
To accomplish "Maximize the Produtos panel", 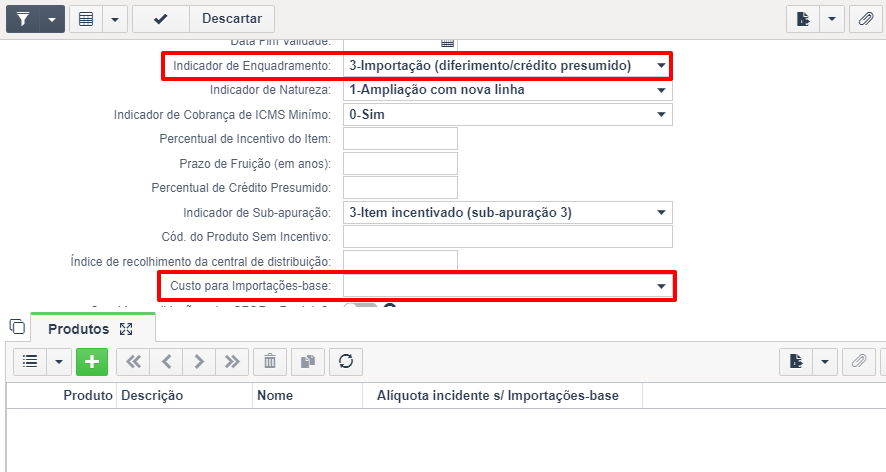I will (126, 329).
